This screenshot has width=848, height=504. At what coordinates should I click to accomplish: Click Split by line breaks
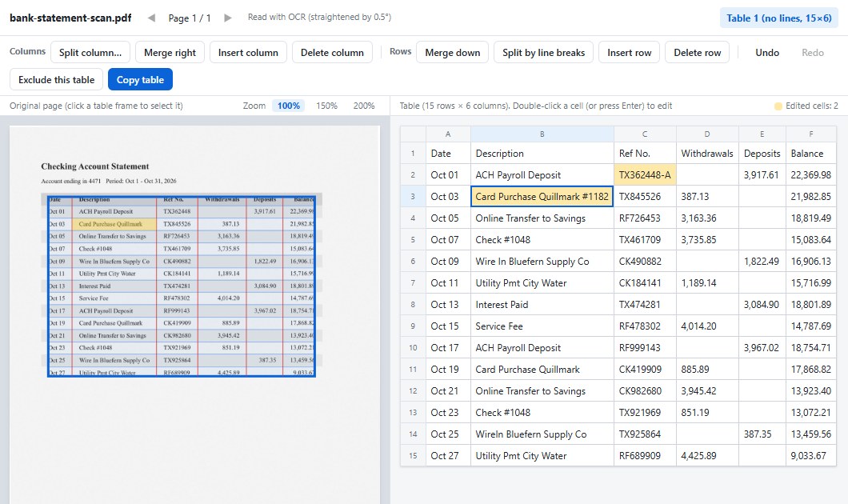point(543,53)
